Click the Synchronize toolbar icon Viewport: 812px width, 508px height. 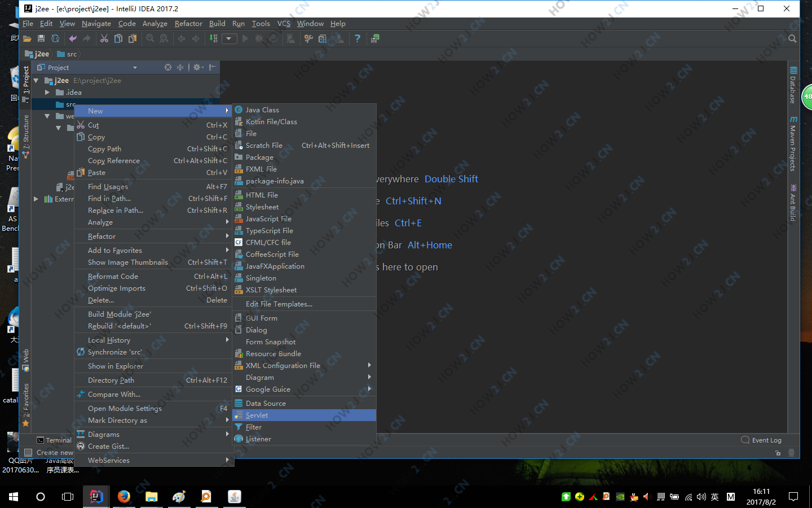55,39
